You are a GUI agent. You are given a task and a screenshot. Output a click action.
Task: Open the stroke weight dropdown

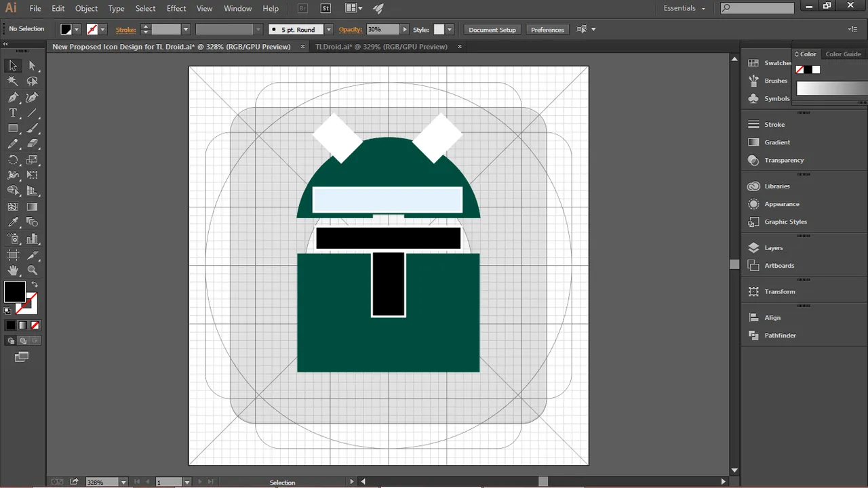[185, 30]
